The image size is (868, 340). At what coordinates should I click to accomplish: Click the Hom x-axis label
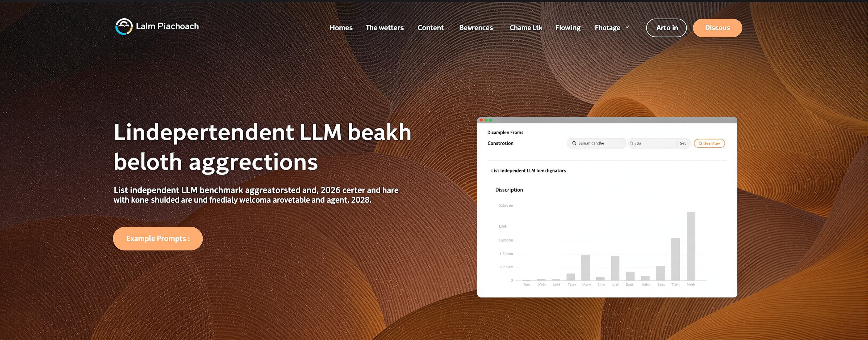pyautogui.click(x=526, y=285)
